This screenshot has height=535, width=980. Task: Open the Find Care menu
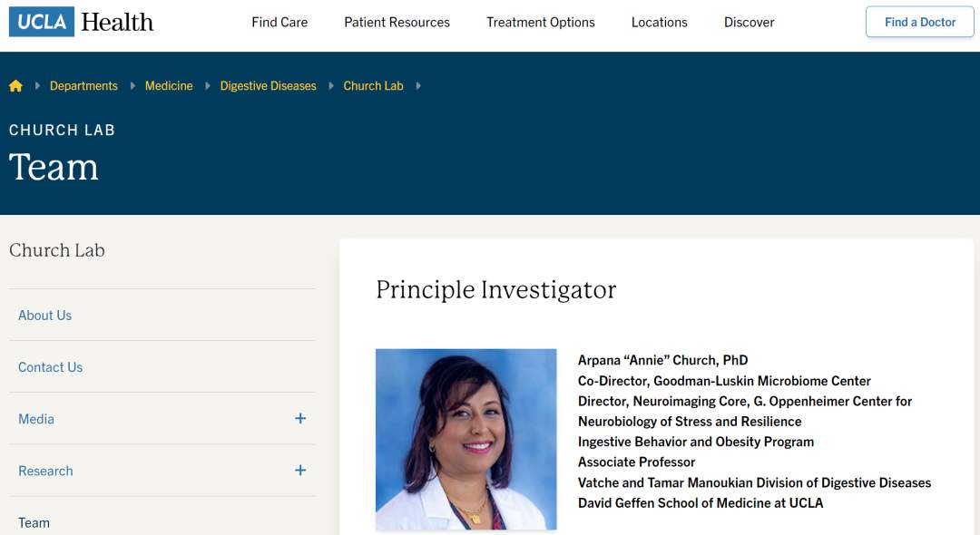(279, 23)
